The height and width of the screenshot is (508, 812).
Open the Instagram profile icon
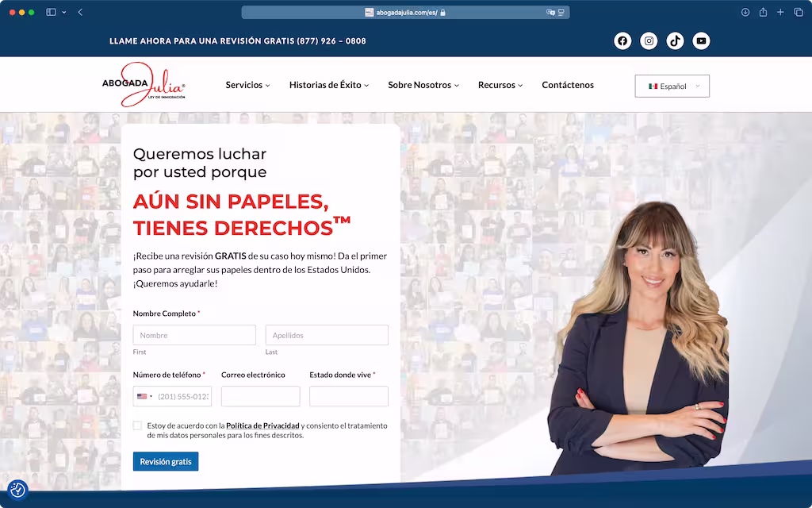click(x=649, y=41)
